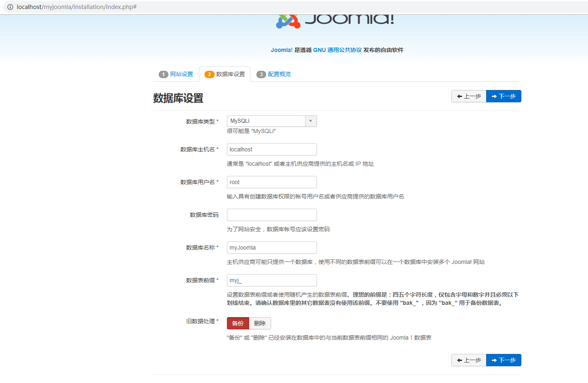588x383 pixels.
Task: Select the 删除 delete option
Action: 260,323
